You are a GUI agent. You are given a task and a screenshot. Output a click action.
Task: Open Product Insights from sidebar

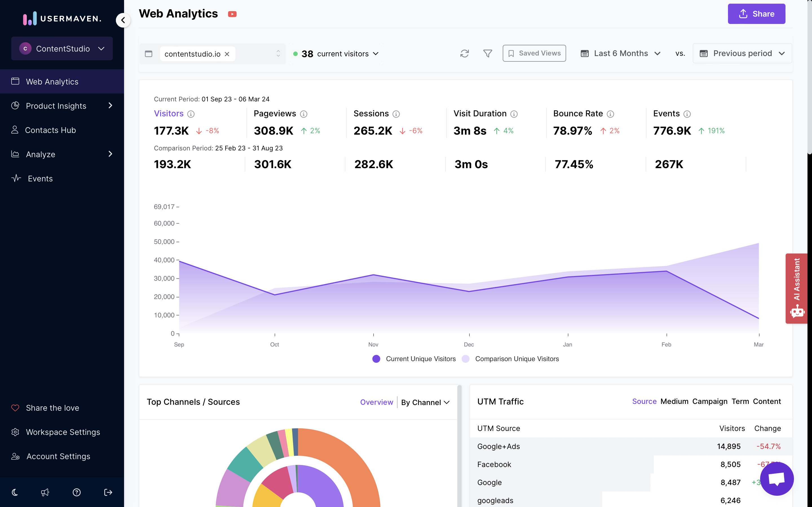56,106
